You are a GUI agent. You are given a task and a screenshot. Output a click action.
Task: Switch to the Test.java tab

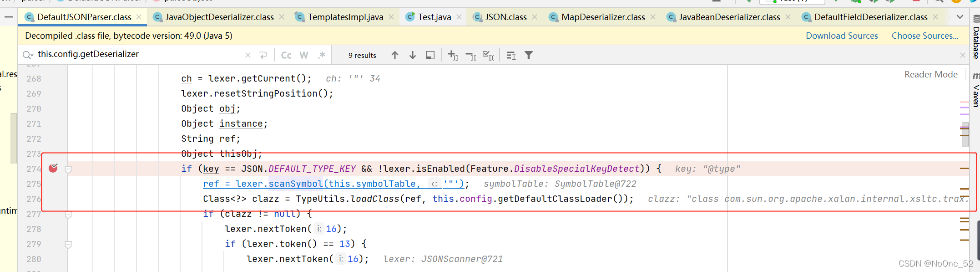pyautogui.click(x=434, y=17)
